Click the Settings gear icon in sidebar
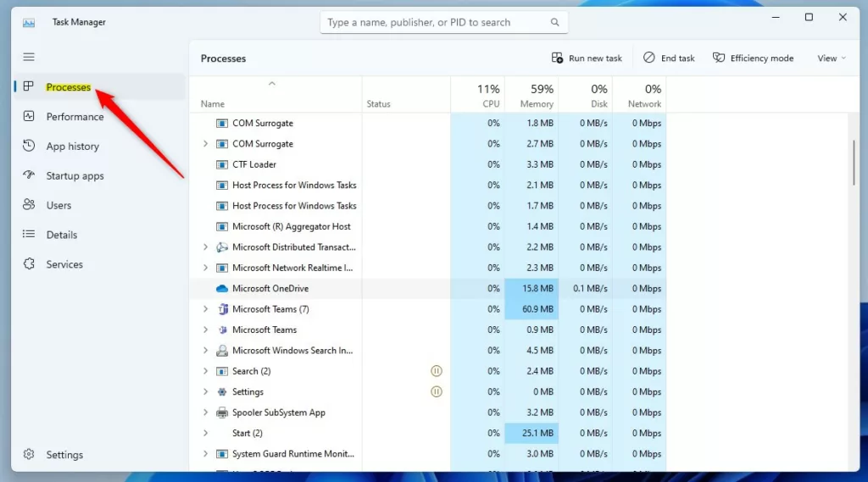Viewport: 868px width, 482px height. (29, 454)
